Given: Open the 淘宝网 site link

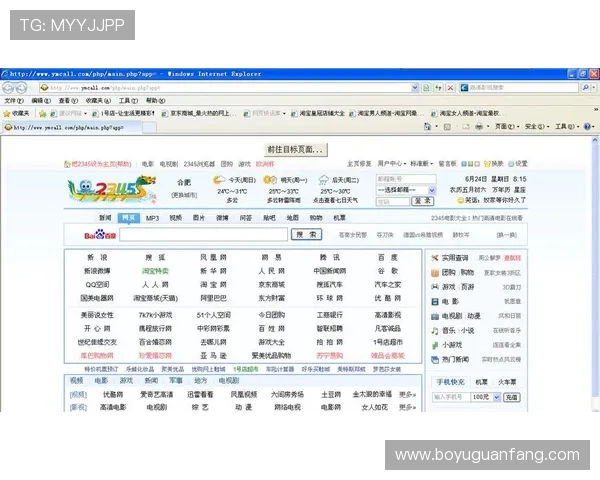Looking at the screenshot, I should coord(213,284).
